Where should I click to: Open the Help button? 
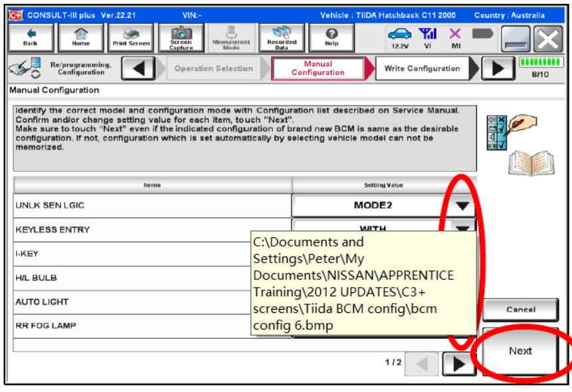(332, 38)
